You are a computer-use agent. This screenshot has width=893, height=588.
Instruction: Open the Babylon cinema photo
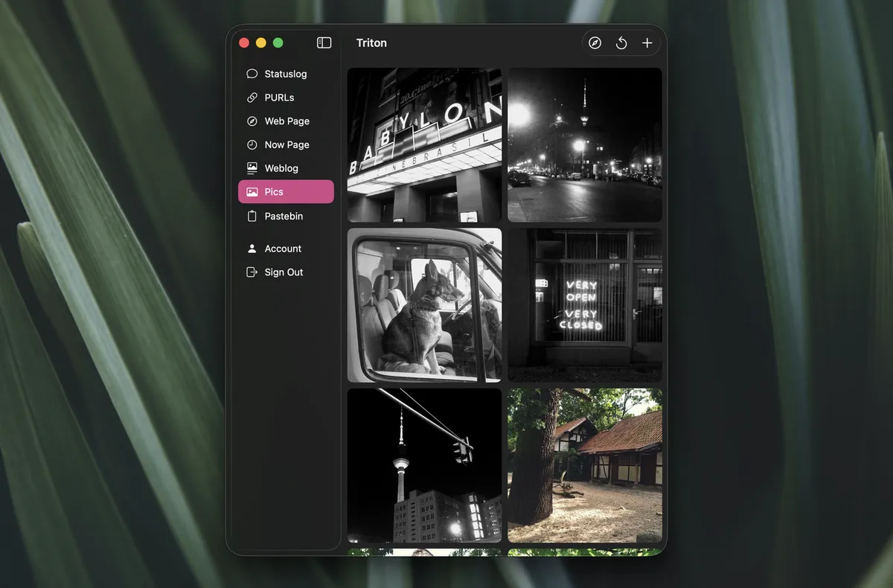coord(424,145)
